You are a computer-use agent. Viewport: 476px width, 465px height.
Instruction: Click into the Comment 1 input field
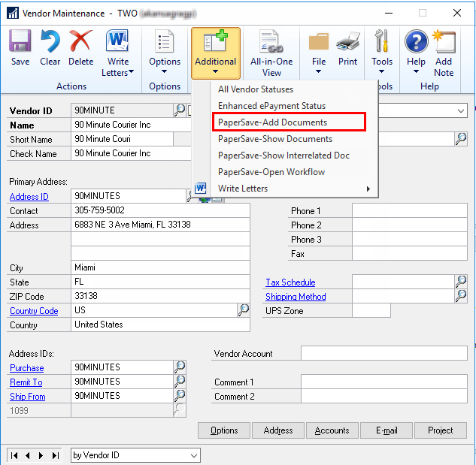[x=384, y=382]
